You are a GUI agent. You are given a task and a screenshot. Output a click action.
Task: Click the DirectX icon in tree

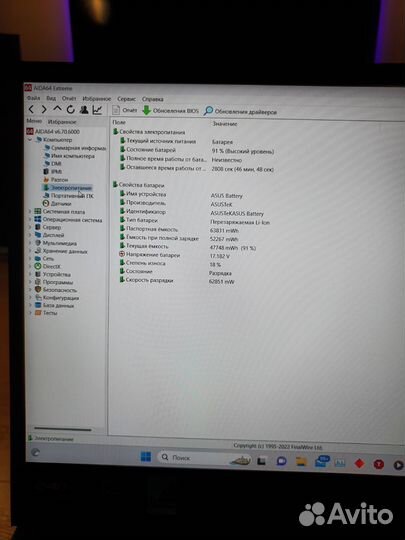point(38,266)
